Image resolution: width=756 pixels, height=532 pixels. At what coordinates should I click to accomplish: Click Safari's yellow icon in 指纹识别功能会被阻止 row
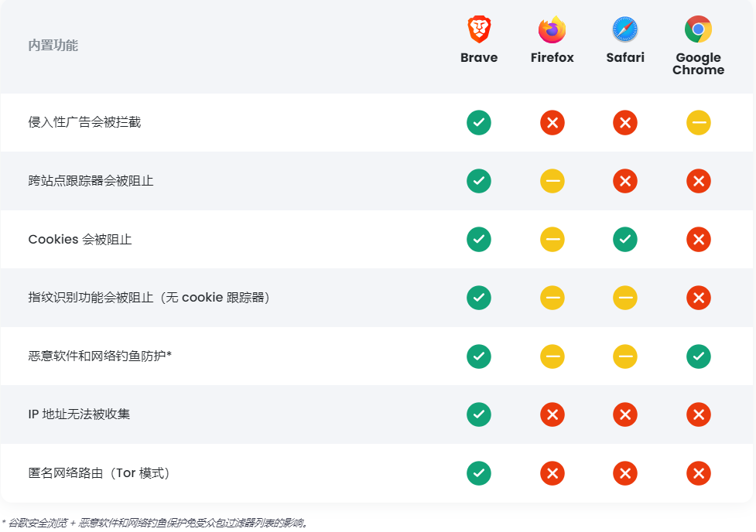pos(625,298)
